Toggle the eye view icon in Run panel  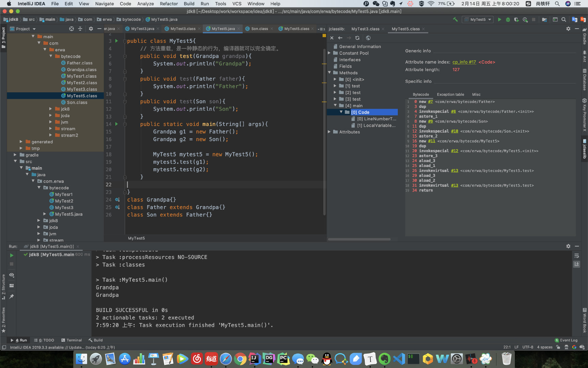pyautogui.click(x=12, y=275)
